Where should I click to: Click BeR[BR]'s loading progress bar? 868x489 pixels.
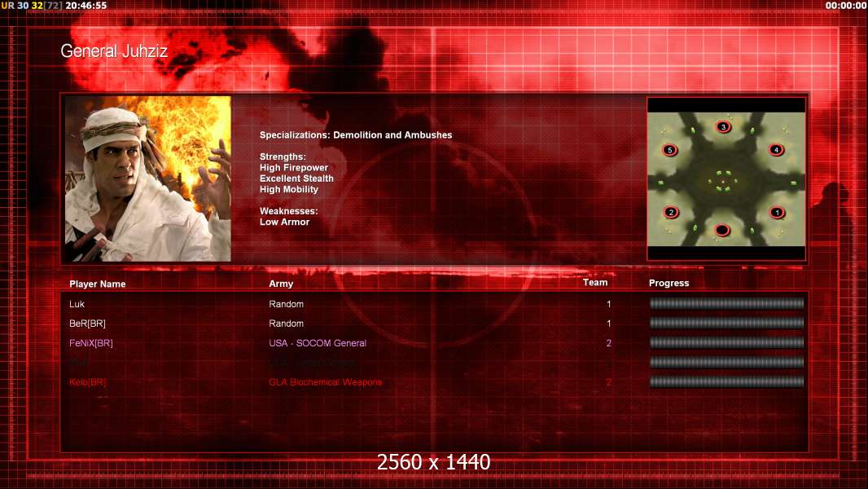point(726,323)
